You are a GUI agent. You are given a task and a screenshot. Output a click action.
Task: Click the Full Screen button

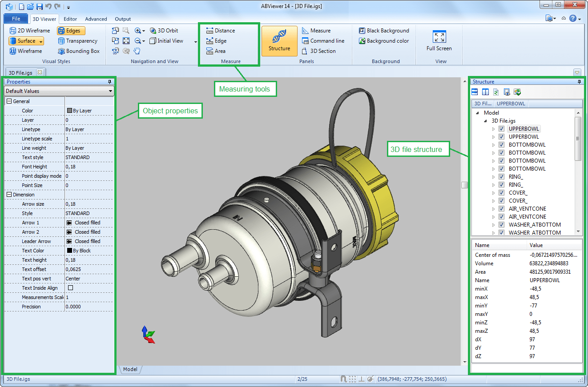click(439, 40)
